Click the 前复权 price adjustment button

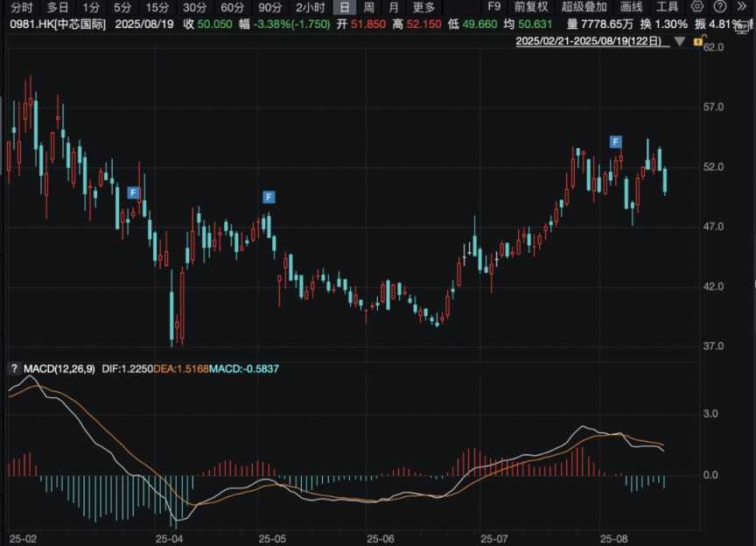click(531, 7)
